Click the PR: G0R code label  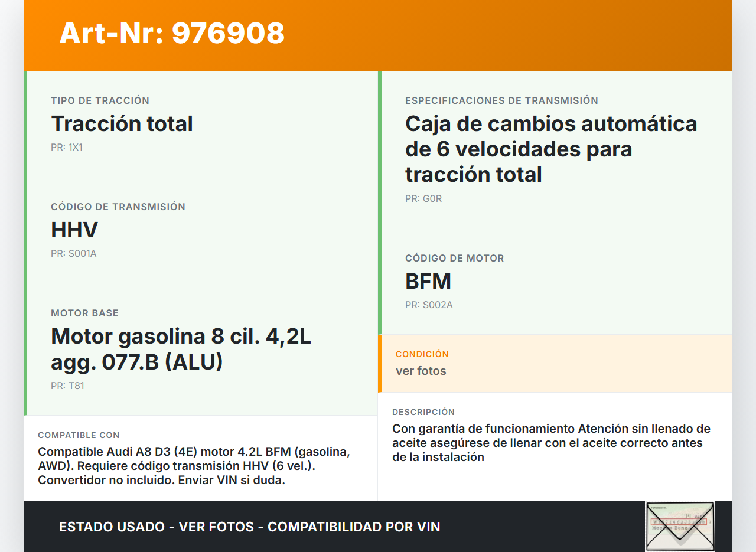pos(423,199)
